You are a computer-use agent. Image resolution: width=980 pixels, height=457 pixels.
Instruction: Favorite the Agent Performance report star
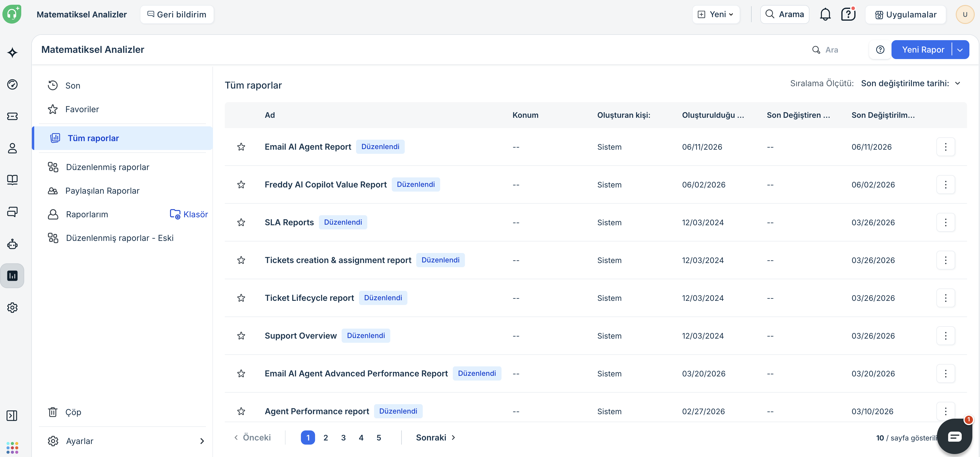(241, 411)
